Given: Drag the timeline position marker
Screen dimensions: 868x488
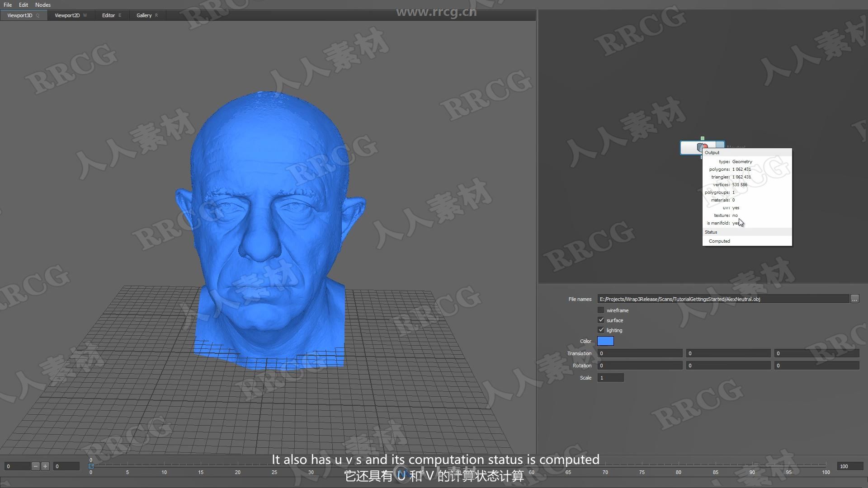Looking at the screenshot, I should pyautogui.click(x=90, y=466).
